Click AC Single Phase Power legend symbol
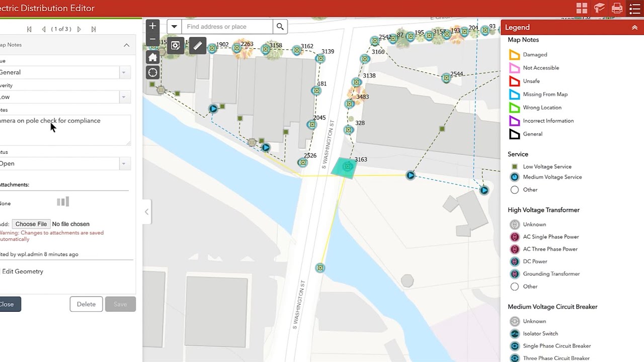 point(514,237)
